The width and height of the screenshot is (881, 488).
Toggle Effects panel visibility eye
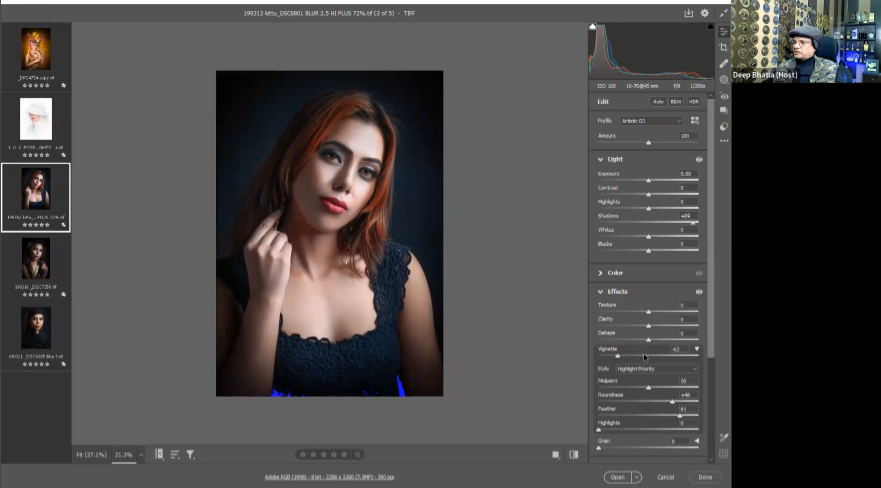click(699, 292)
